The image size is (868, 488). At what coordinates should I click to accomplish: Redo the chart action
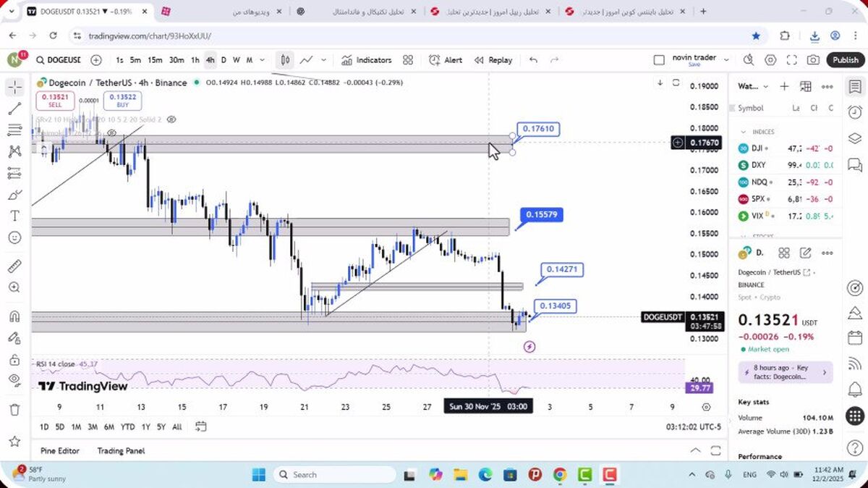point(555,60)
